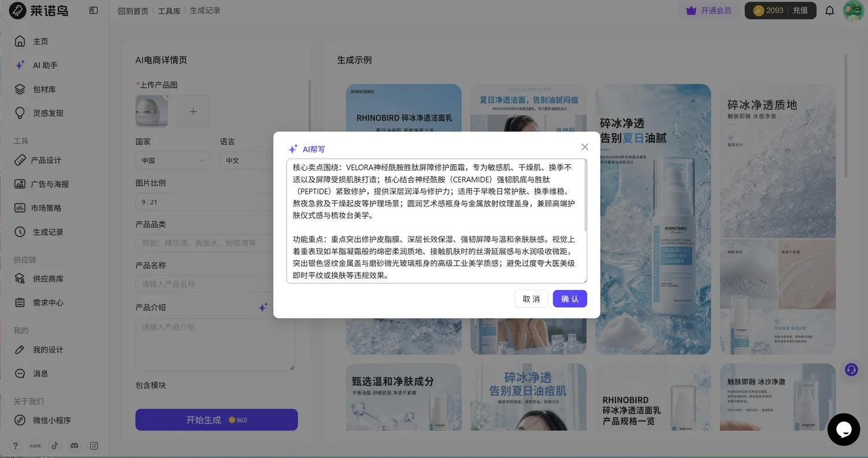Open the Discord social icon
This screenshot has height=458, width=868.
coord(74,446)
